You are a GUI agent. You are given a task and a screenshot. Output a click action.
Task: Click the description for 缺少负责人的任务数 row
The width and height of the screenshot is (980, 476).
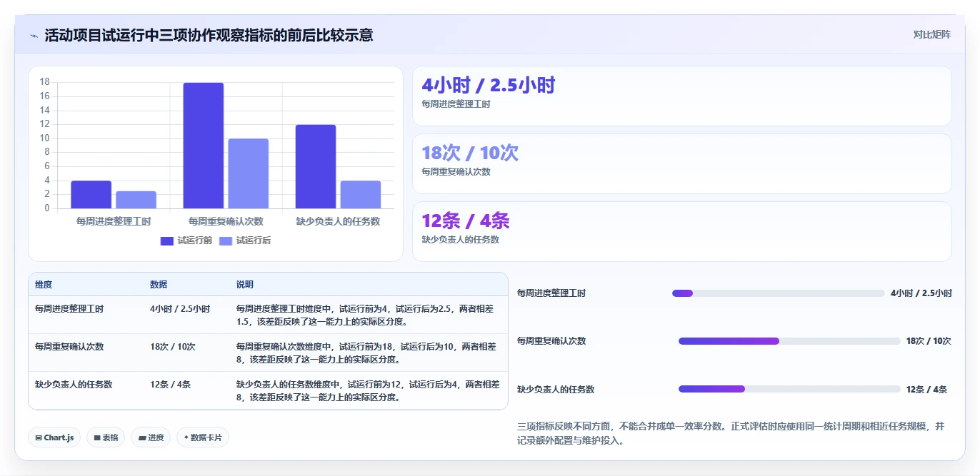368,391
